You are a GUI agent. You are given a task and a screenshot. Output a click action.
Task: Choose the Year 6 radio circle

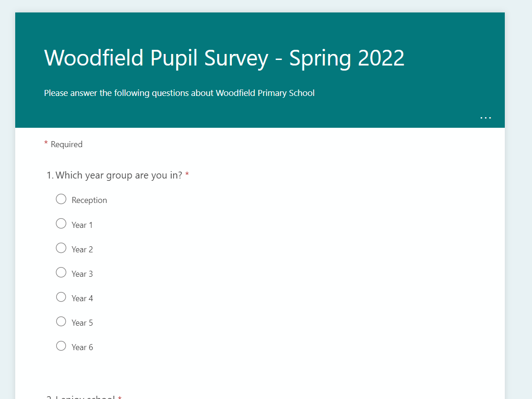(x=61, y=346)
